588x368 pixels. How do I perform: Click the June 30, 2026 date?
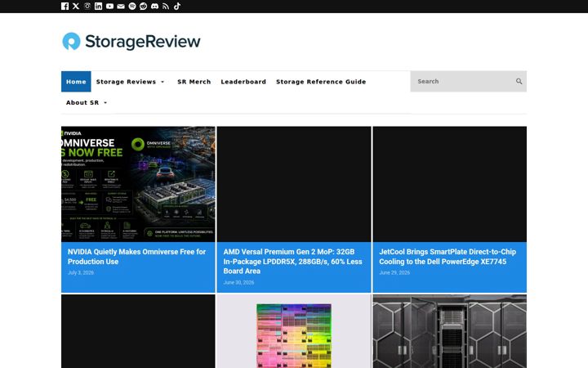tap(238, 282)
